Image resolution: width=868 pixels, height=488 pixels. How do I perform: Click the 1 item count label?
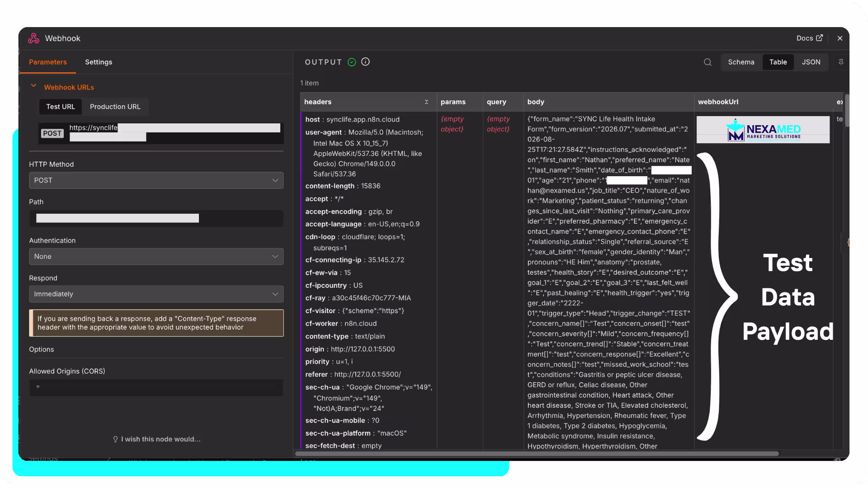click(310, 83)
